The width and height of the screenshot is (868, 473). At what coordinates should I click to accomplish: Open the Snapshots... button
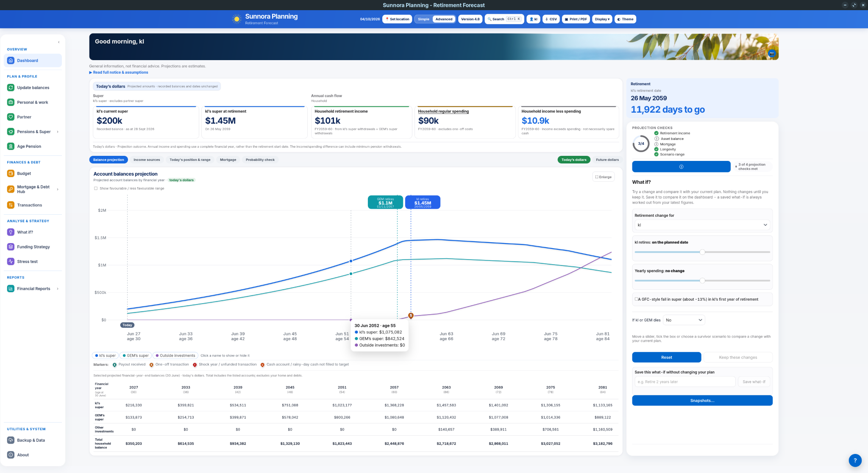coord(702,401)
